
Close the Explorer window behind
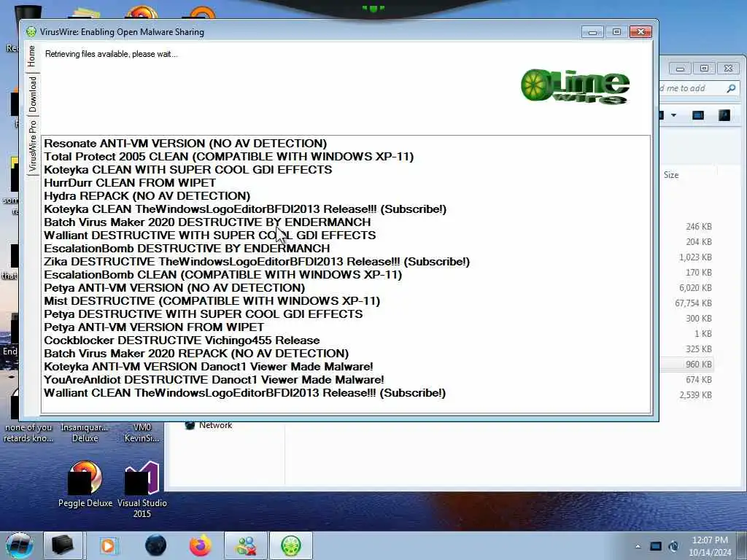tap(729, 69)
